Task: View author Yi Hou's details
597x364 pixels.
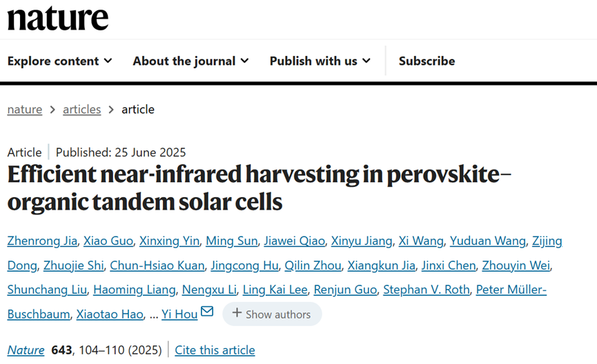Action: (179, 314)
